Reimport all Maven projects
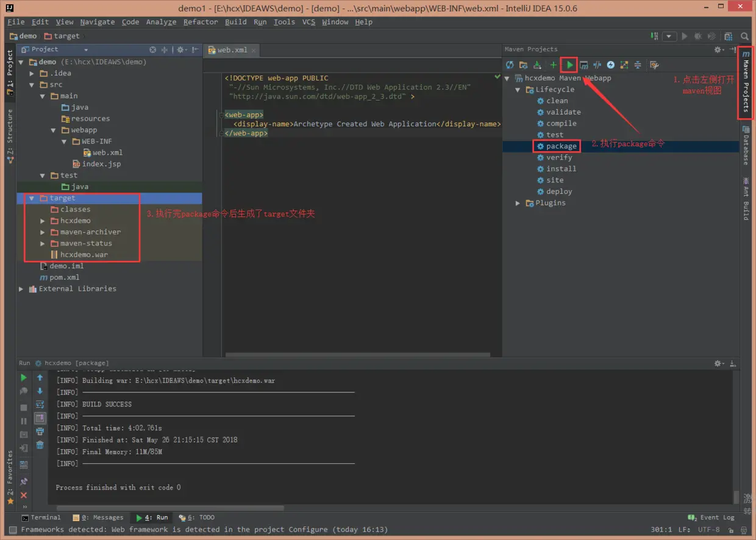756x540 pixels. 510,65
